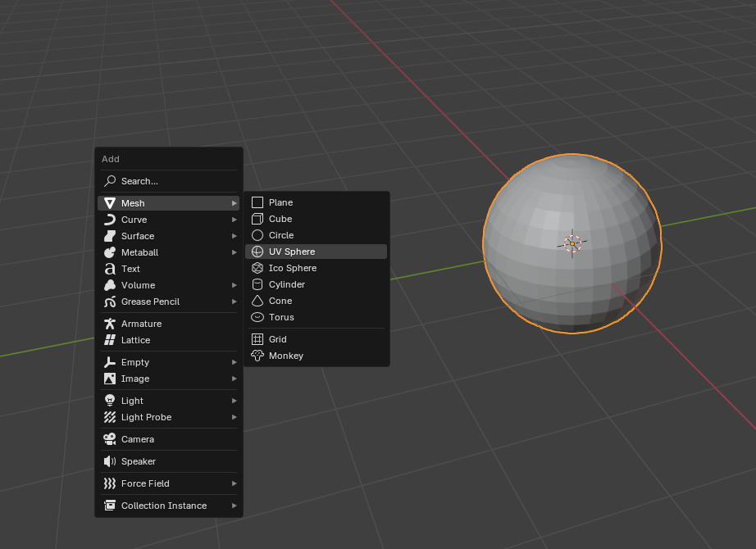
Task: Click the Image icon in Add menu
Action: click(x=110, y=379)
